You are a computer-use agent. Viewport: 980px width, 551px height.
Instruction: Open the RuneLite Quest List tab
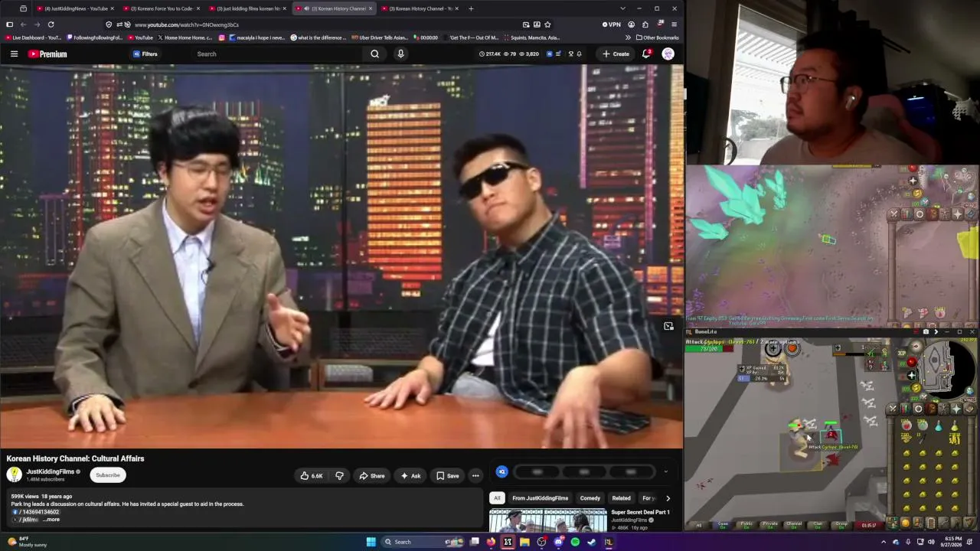point(919,409)
